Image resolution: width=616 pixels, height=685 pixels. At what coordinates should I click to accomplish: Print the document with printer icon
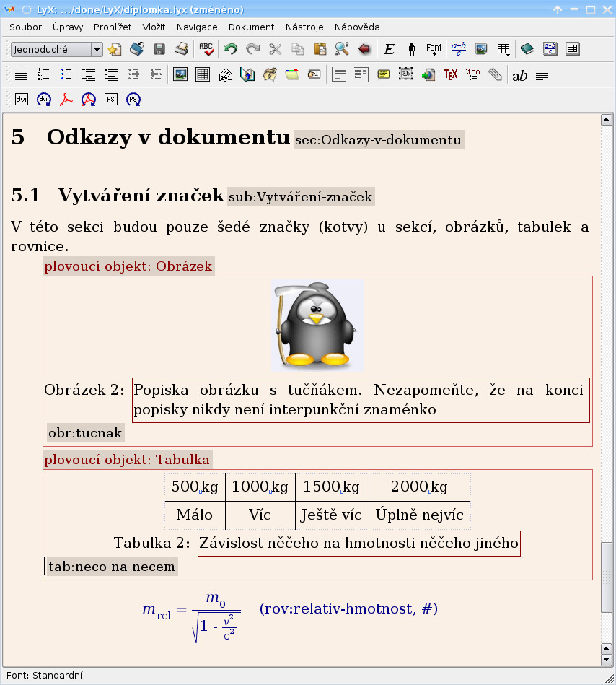coord(181,49)
